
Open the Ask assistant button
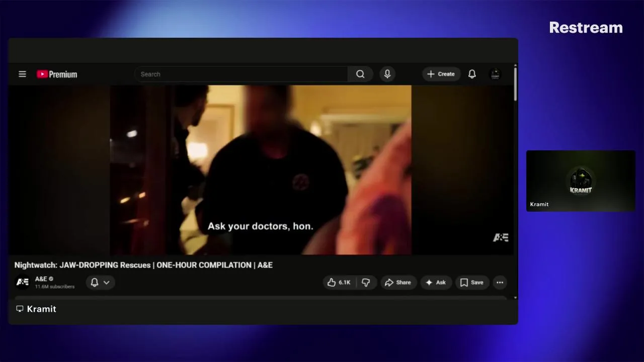point(436,283)
